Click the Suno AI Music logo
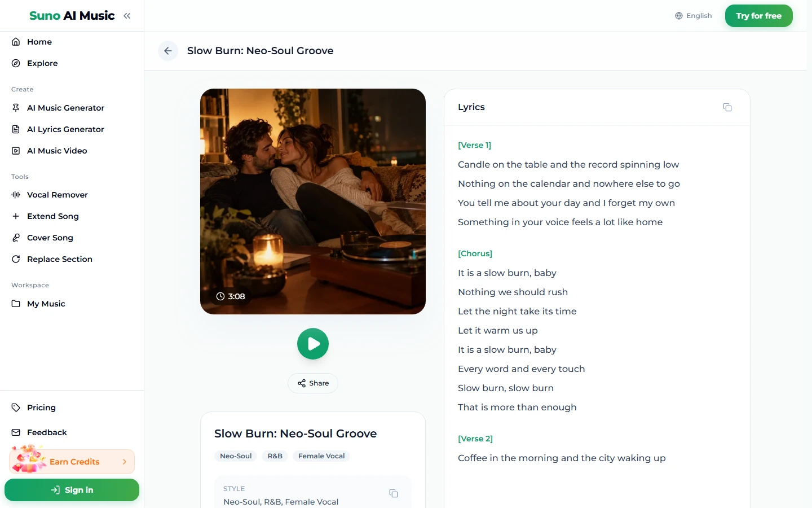 [x=72, y=16]
